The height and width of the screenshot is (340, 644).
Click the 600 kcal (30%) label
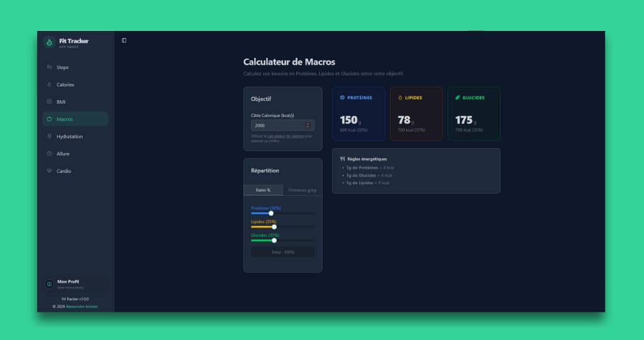[x=353, y=130]
